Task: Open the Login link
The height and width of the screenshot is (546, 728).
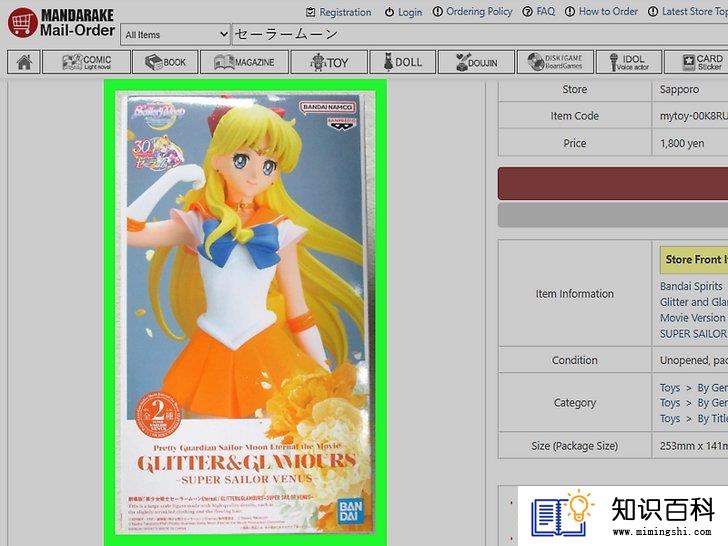Action: (410, 12)
